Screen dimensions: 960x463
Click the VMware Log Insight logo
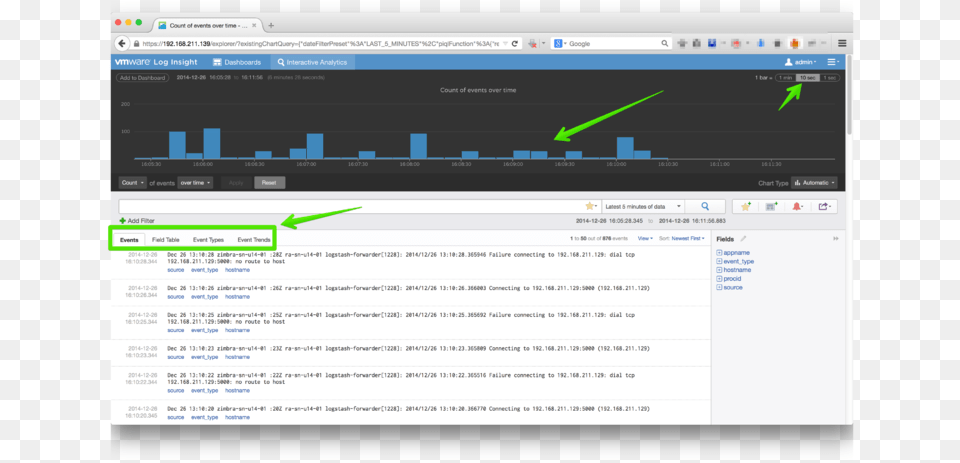click(x=156, y=62)
